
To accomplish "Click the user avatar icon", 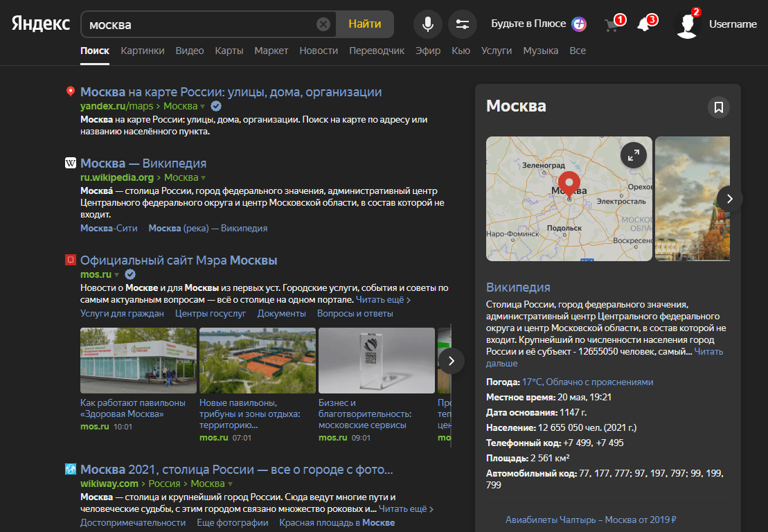I will point(687,25).
